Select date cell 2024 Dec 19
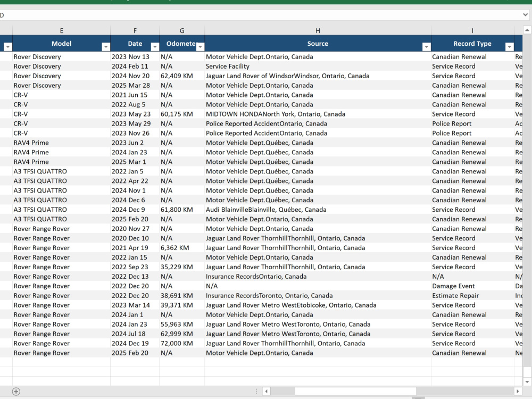The height and width of the screenshot is (399, 532). [135, 343]
